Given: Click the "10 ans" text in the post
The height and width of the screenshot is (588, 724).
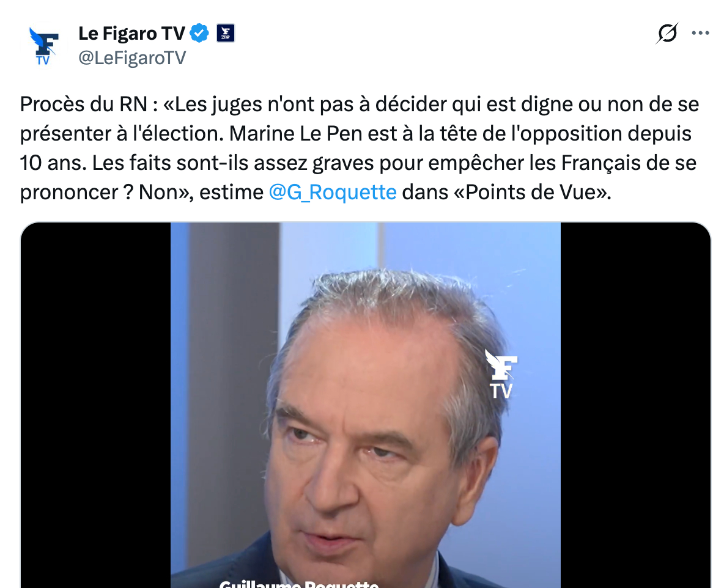Looking at the screenshot, I should point(53,163).
